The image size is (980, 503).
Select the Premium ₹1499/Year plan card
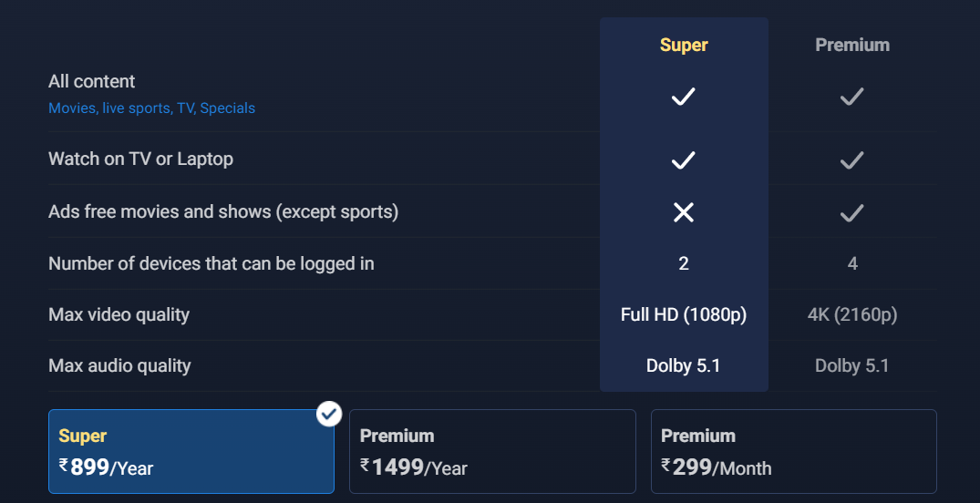(x=492, y=451)
